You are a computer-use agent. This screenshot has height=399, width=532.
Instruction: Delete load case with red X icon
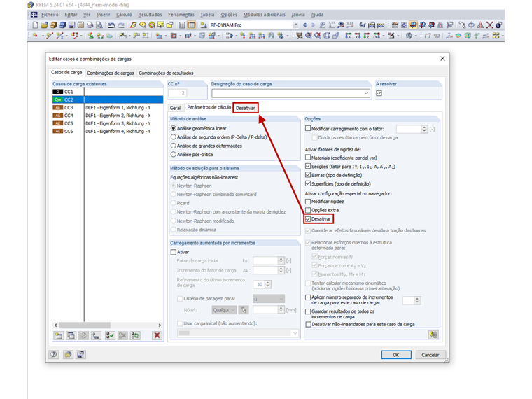click(157, 335)
